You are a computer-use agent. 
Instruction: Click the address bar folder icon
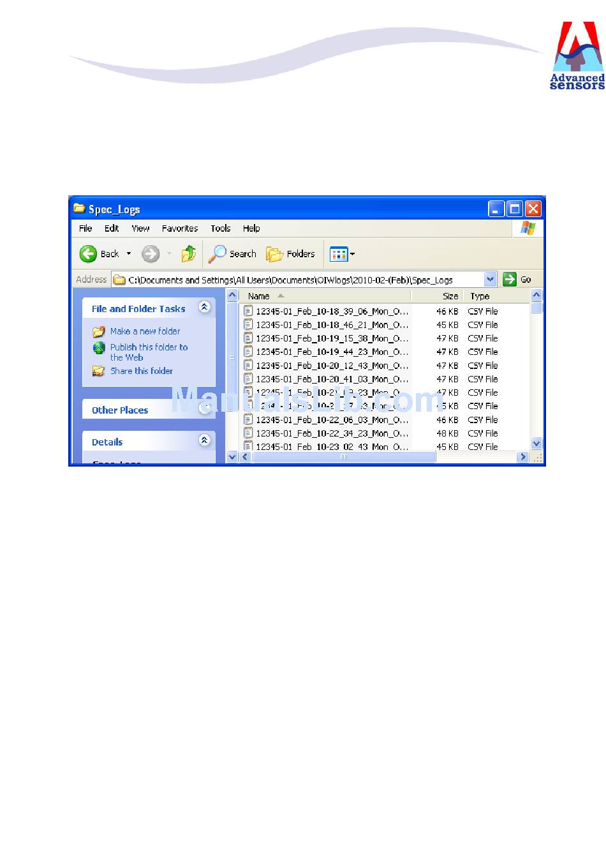tap(119, 280)
